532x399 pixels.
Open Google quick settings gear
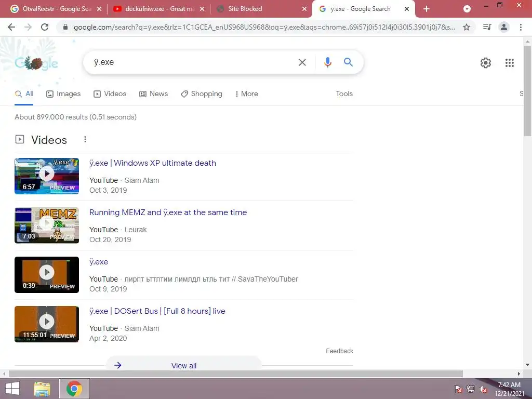coord(486,63)
